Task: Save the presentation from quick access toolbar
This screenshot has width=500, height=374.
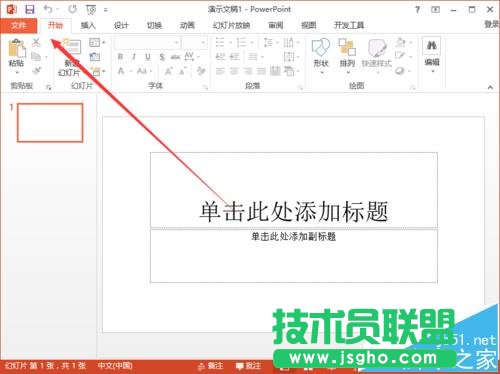Action: 30,9
